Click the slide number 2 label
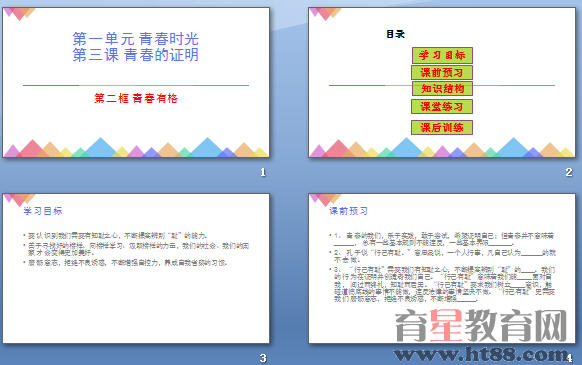 (x=569, y=172)
